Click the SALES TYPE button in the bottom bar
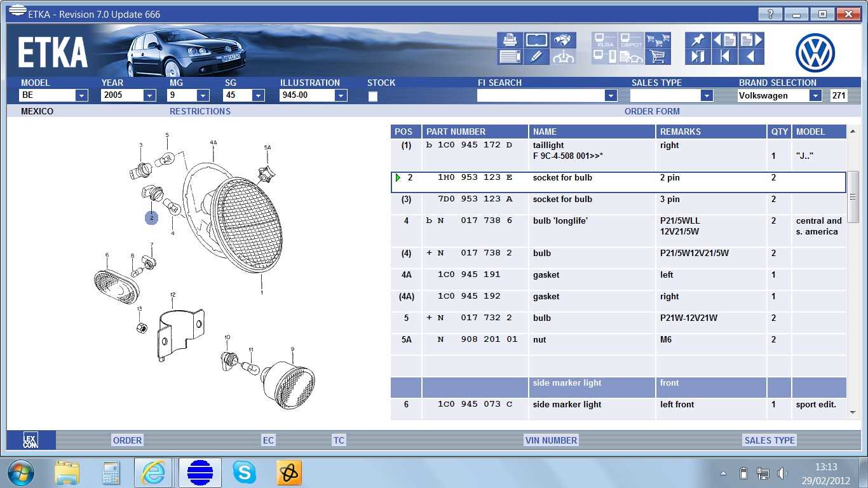 click(770, 440)
